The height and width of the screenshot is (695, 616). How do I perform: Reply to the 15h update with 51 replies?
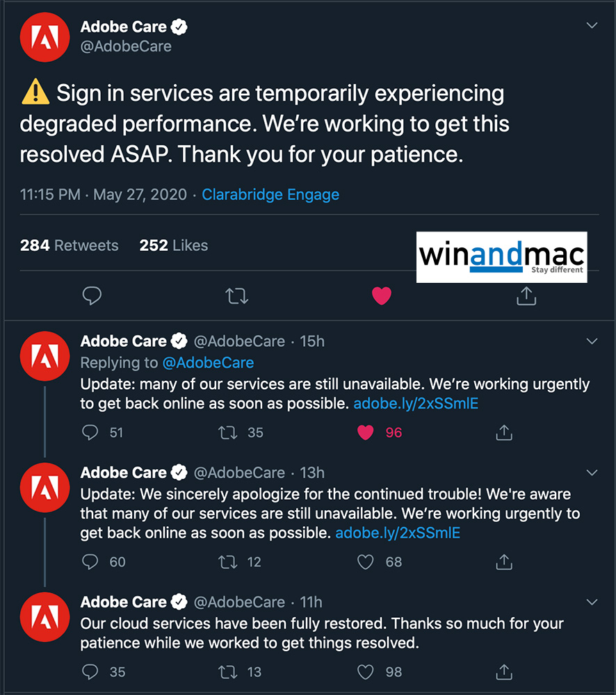(x=90, y=432)
